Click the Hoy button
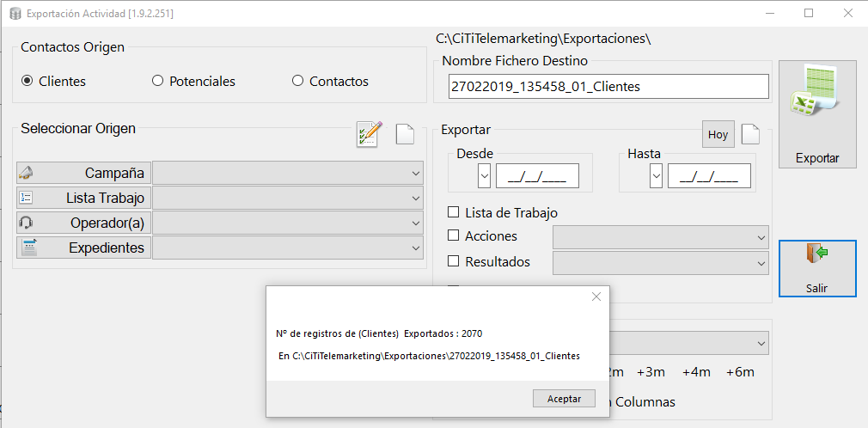The width and height of the screenshot is (868, 428). 718,135
